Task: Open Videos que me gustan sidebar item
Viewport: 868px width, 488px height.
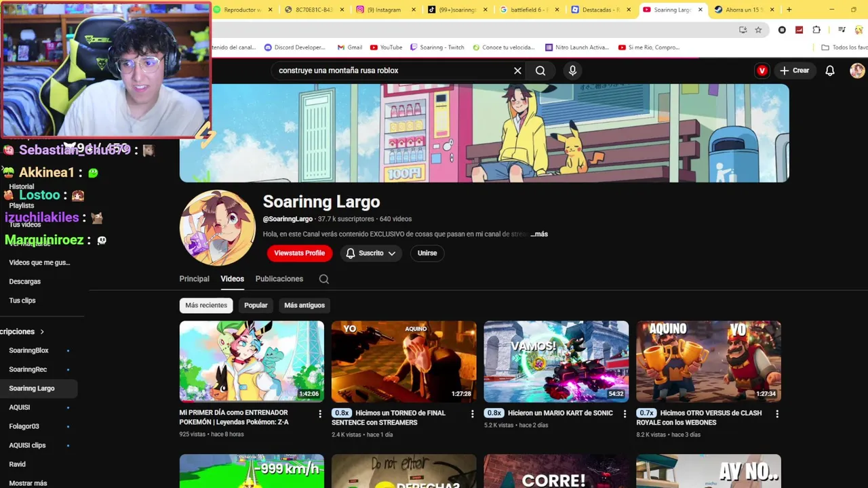Action: (39, 262)
